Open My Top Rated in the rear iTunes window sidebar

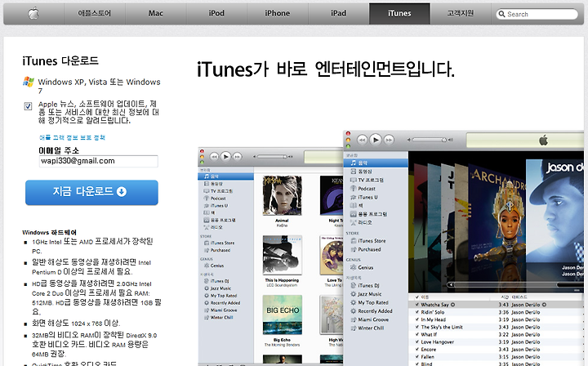tap(225, 296)
